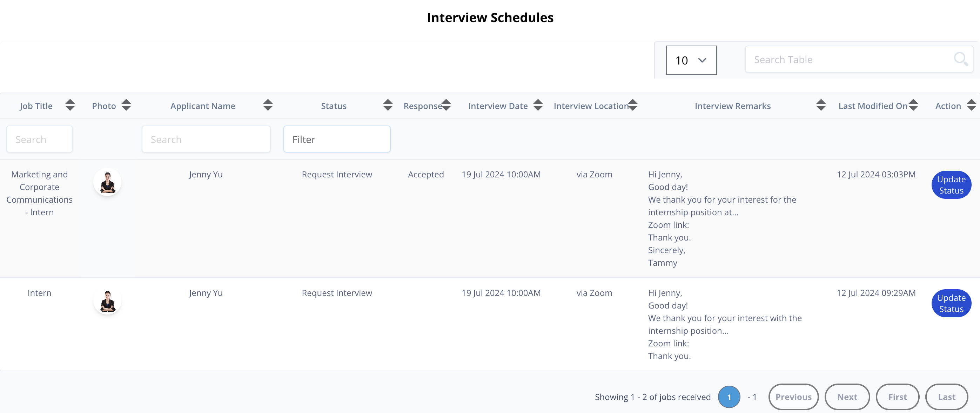This screenshot has height=413, width=980.
Task: Click Applicant Name search box
Action: 206,139
